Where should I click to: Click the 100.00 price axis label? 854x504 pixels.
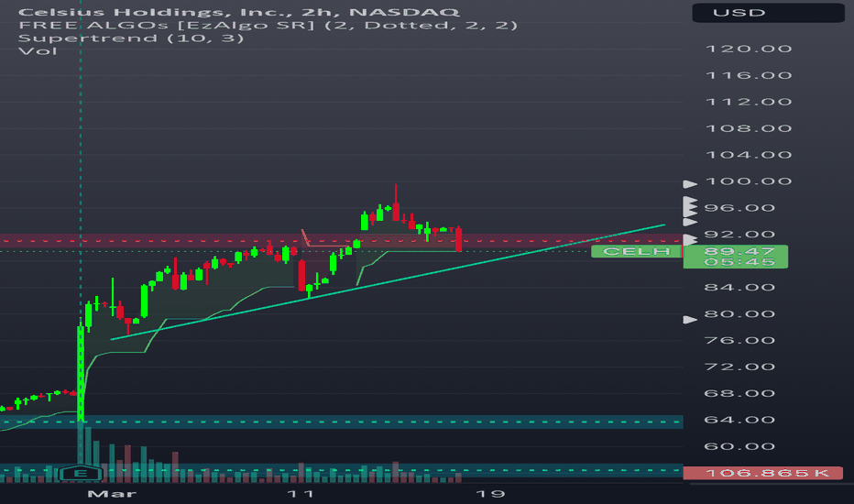[x=749, y=181]
